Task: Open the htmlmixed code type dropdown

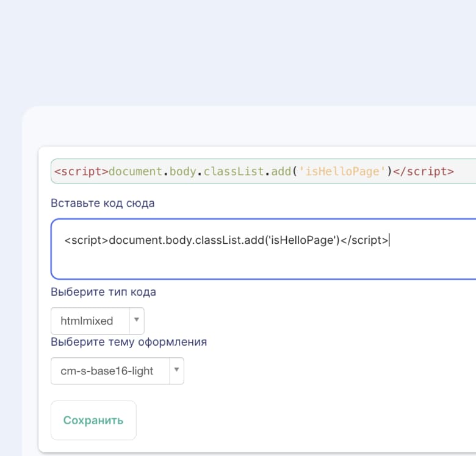Action: click(x=98, y=321)
